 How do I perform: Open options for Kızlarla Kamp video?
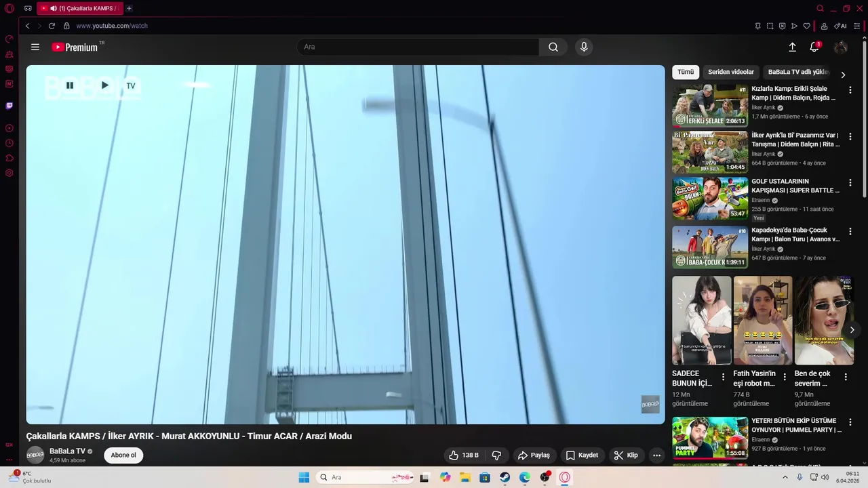click(x=850, y=89)
